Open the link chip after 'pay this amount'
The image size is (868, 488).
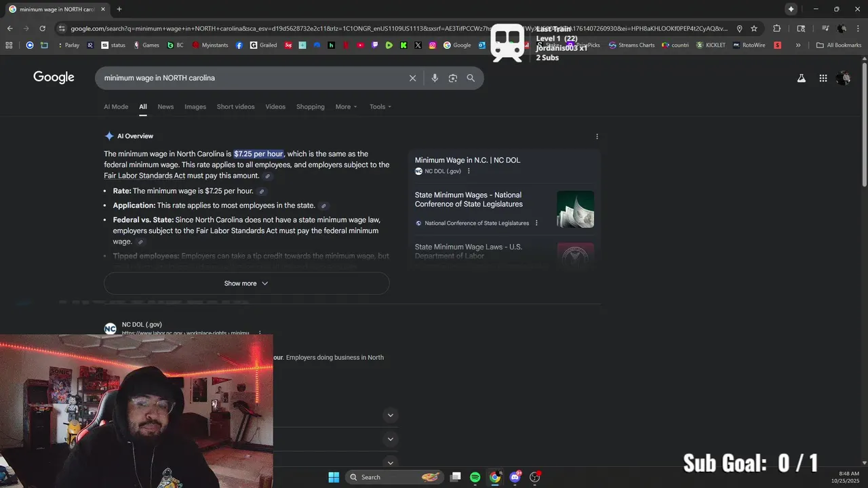pyautogui.click(x=267, y=176)
